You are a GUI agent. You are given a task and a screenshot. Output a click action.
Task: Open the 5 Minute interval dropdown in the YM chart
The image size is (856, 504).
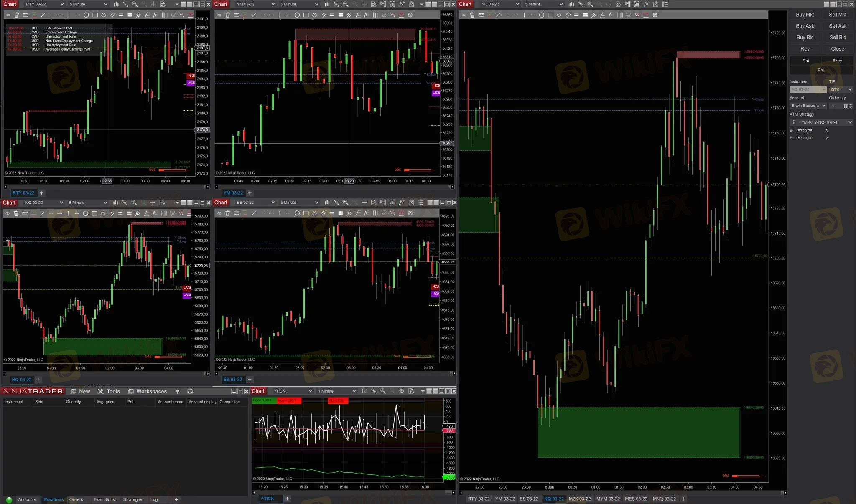click(x=299, y=4)
